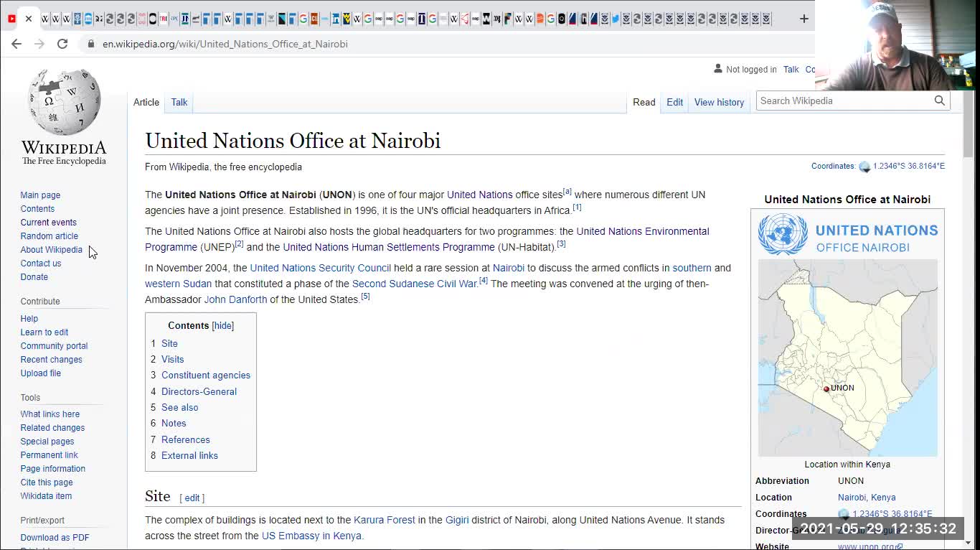
Task: Open Related changes link
Action: point(52,428)
